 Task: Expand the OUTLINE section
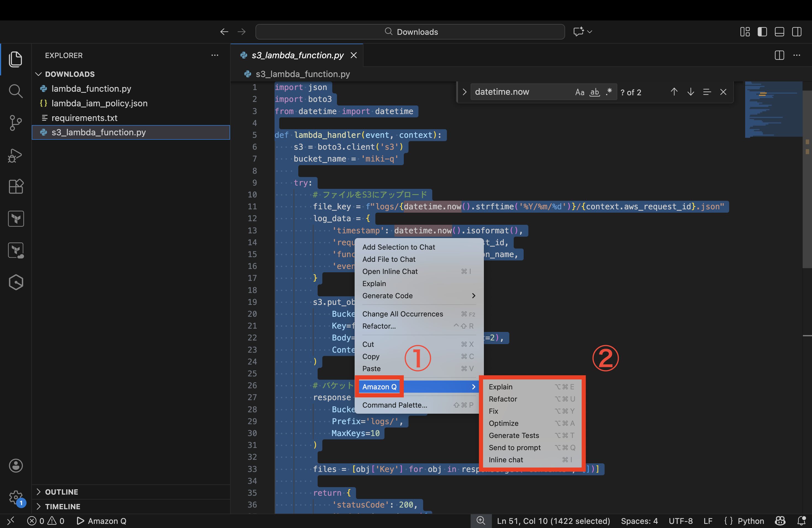tap(61, 492)
